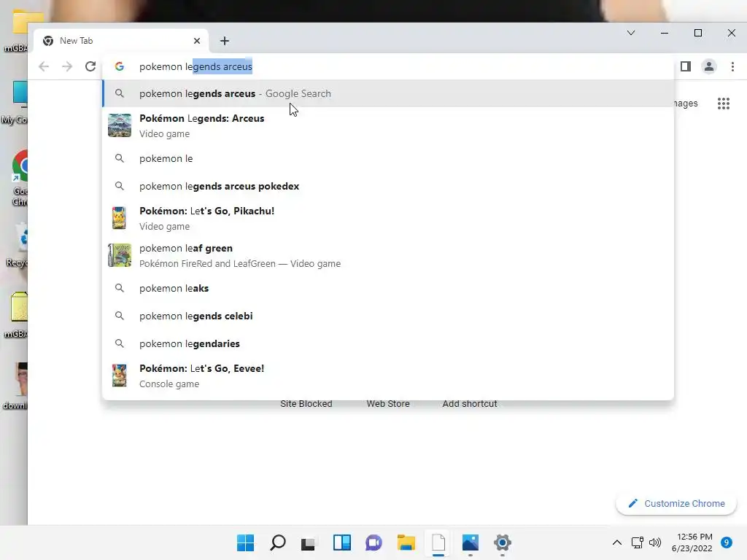747x560 pixels.
Task: Select the 'pokemon le' suggestion
Action: (x=388, y=158)
